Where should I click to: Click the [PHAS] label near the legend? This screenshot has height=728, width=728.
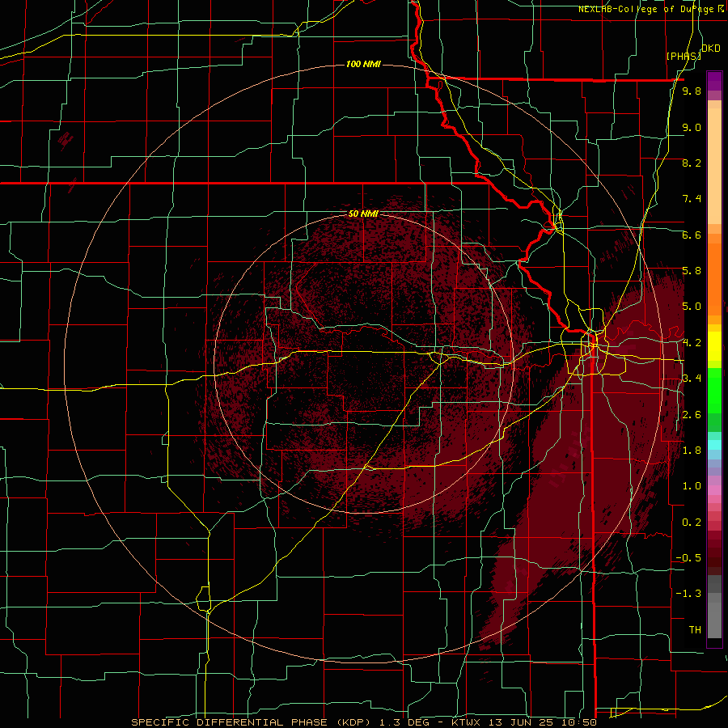click(x=684, y=56)
